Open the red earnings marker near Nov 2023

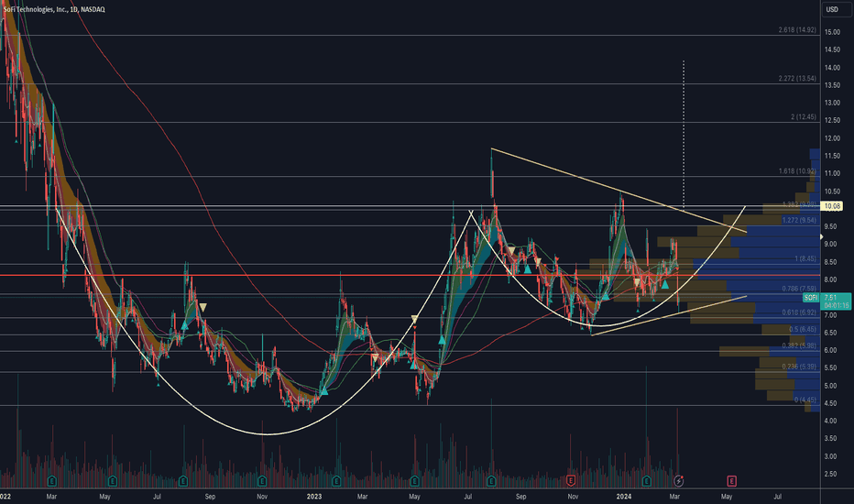571,480
